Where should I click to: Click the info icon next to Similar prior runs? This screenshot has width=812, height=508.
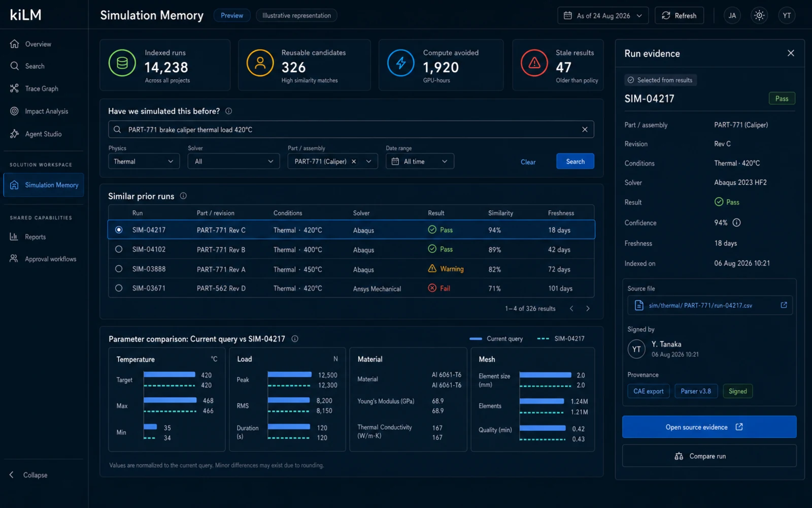(183, 196)
